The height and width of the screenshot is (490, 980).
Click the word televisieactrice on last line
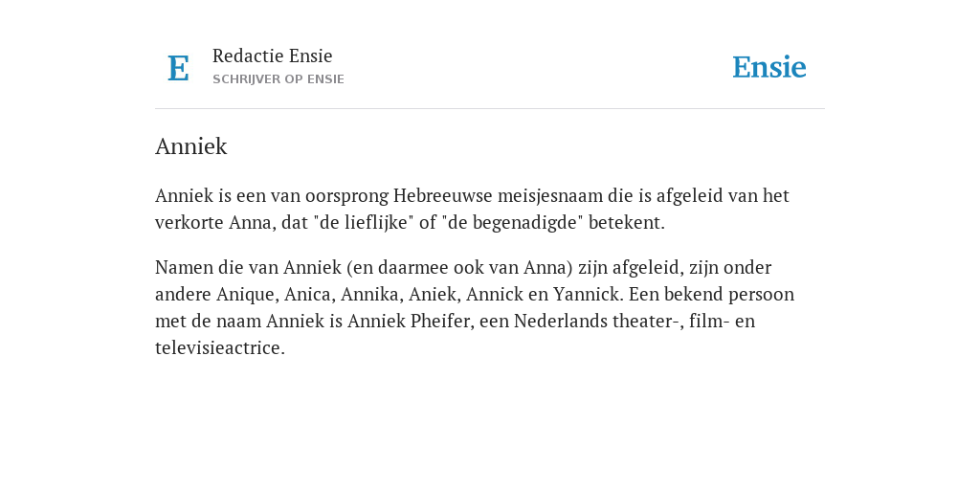pos(220,348)
